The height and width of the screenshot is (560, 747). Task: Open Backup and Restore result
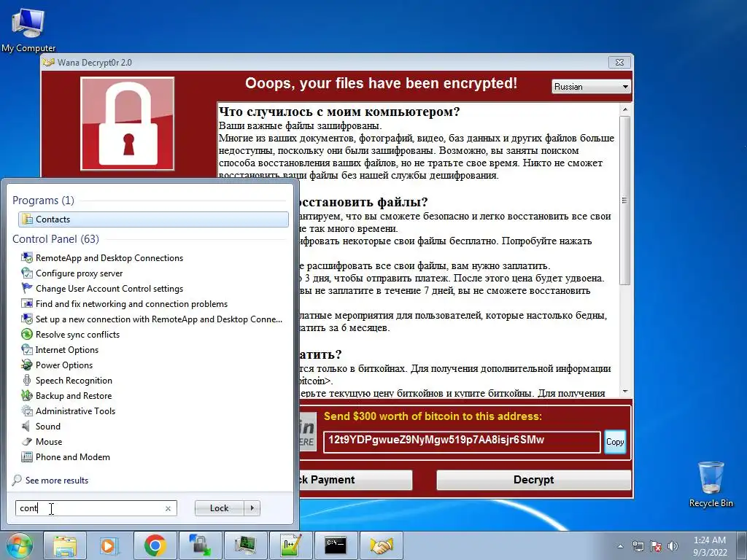74,396
